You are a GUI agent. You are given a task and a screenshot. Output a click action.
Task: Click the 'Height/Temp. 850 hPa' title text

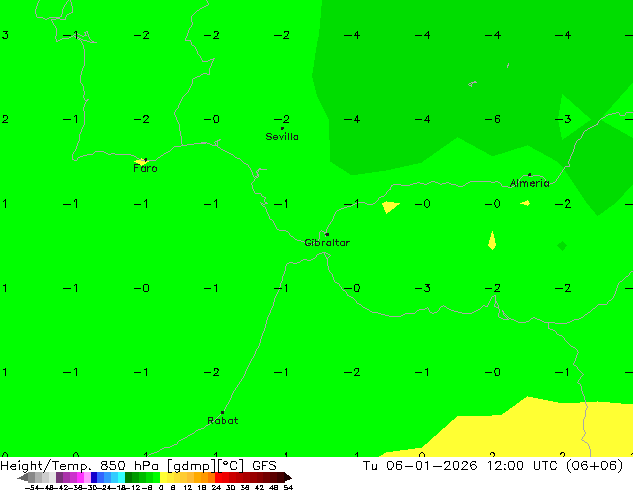[x=79, y=466]
